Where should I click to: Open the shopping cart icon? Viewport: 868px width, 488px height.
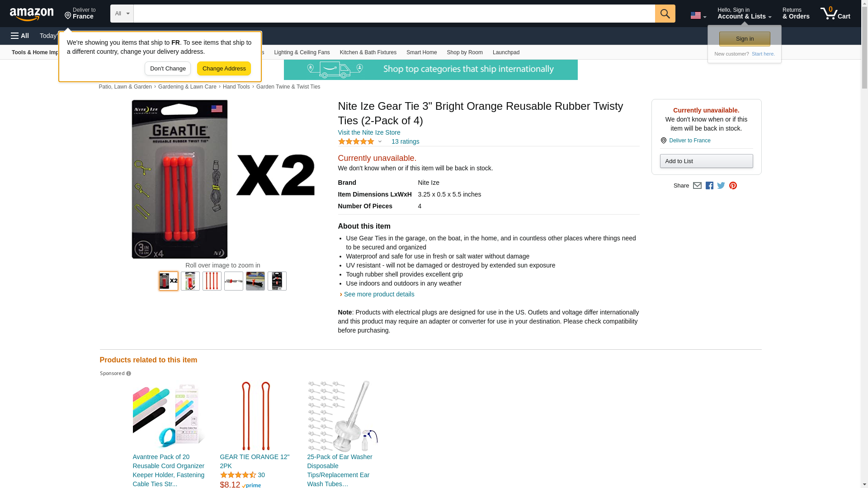(835, 13)
